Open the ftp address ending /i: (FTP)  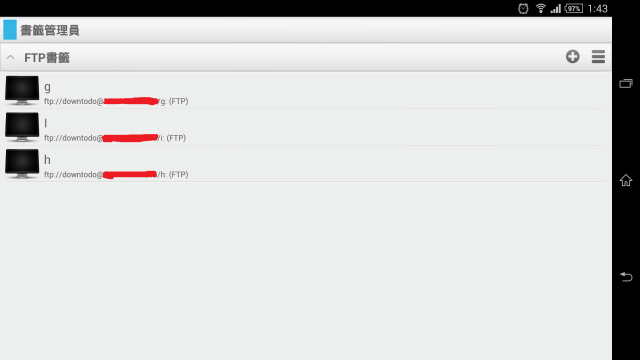[x=115, y=138]
